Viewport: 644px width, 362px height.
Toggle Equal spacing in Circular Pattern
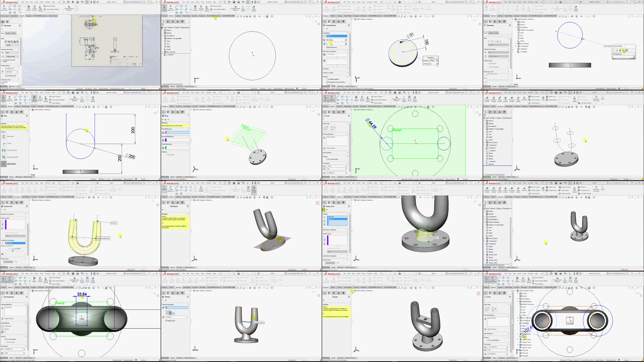[x=327, y=47]
